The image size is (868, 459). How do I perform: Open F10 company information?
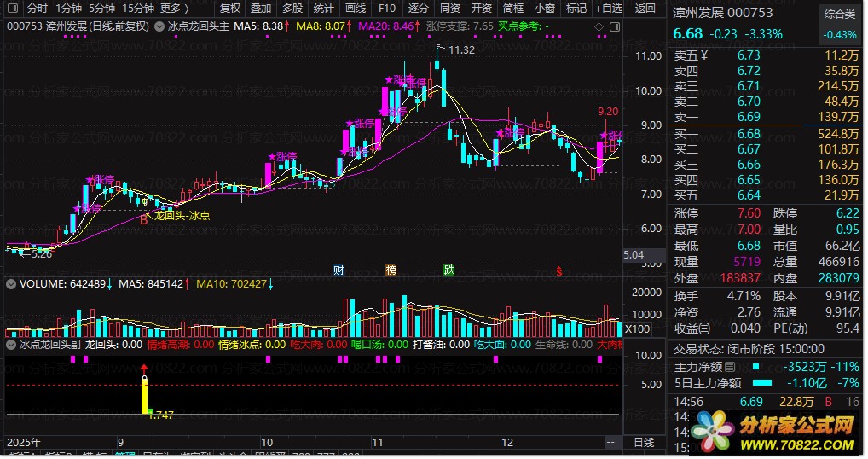(387, 9)
